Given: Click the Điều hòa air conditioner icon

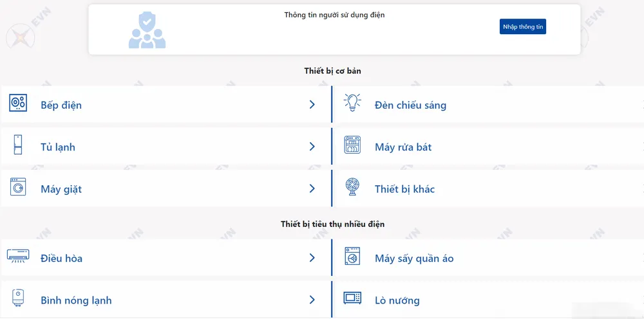Looking at the screenshot, I should 18,256.
